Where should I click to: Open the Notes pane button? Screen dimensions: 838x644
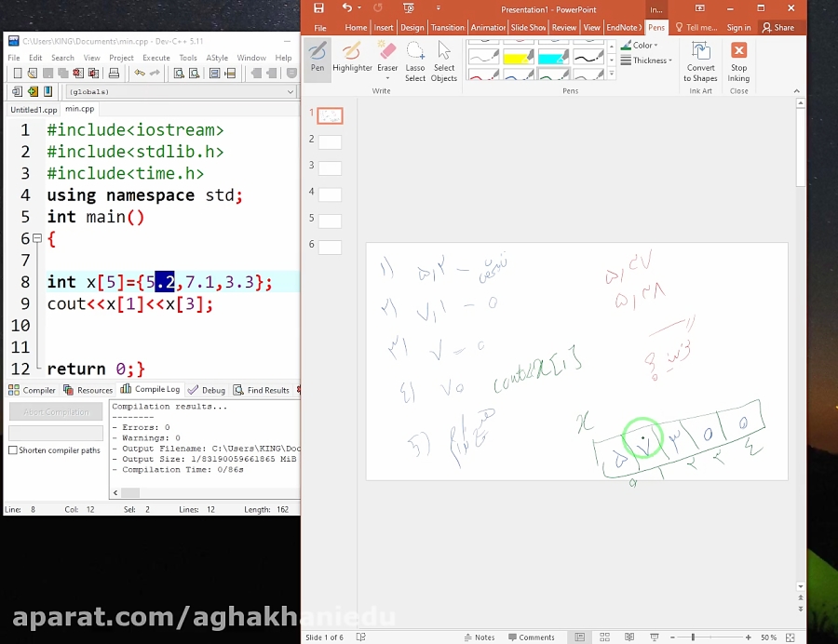click(480, 637)
